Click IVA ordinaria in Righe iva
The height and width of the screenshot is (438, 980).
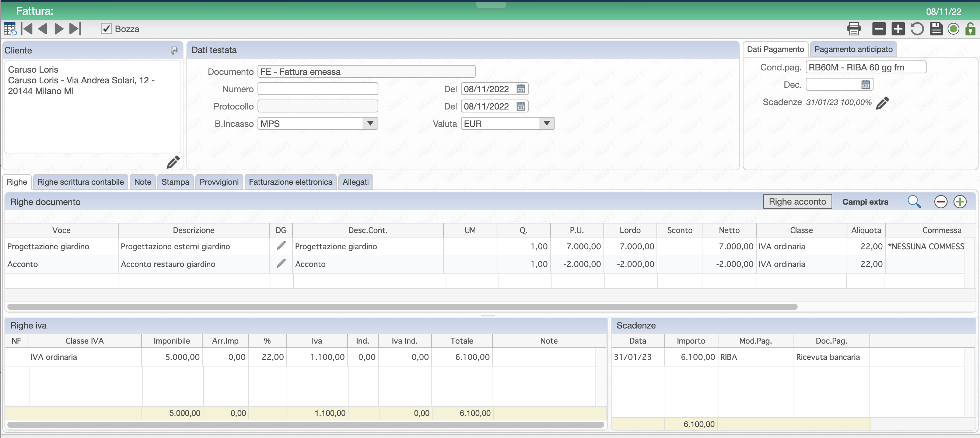(85, 357)
